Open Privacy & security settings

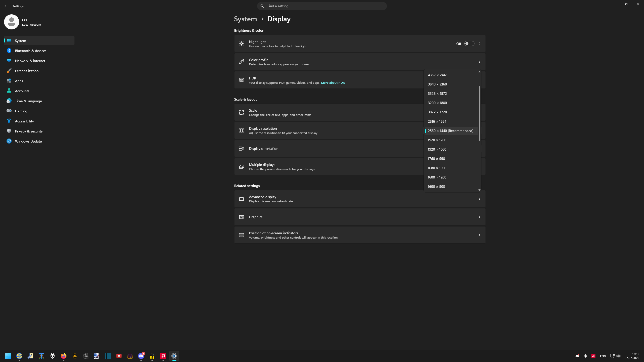(39, 131)
